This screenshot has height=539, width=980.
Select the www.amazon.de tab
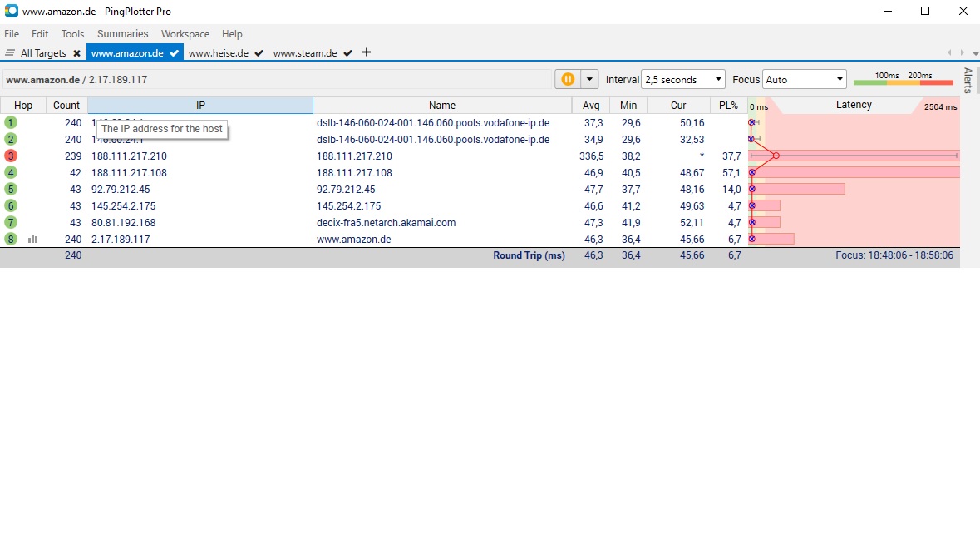[x=127, y=53]
